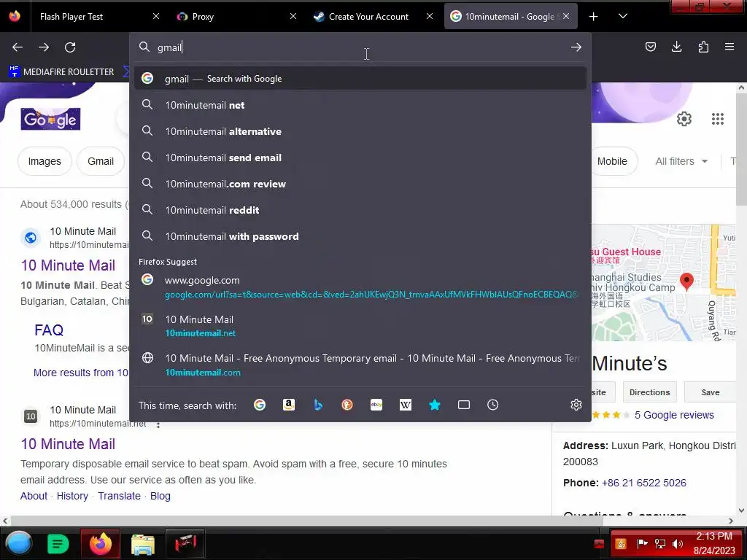Open search settings gear in suggestion panel

coord(576,405)
